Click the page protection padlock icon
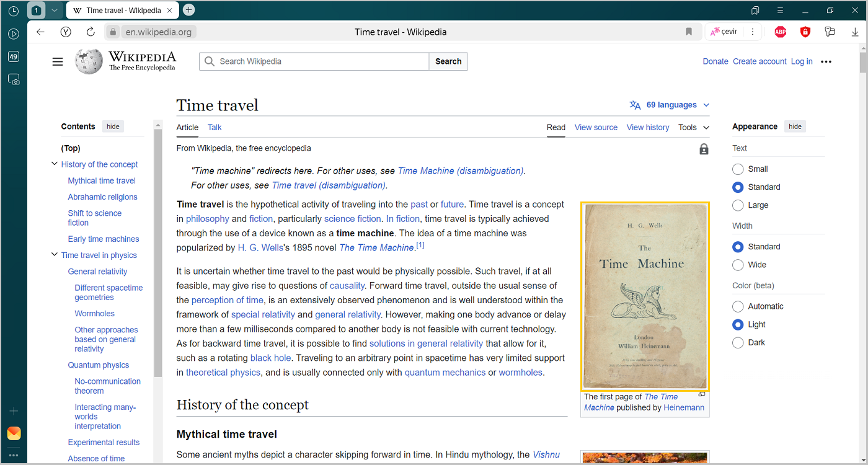Screen dimensions: 868x465 704,149
